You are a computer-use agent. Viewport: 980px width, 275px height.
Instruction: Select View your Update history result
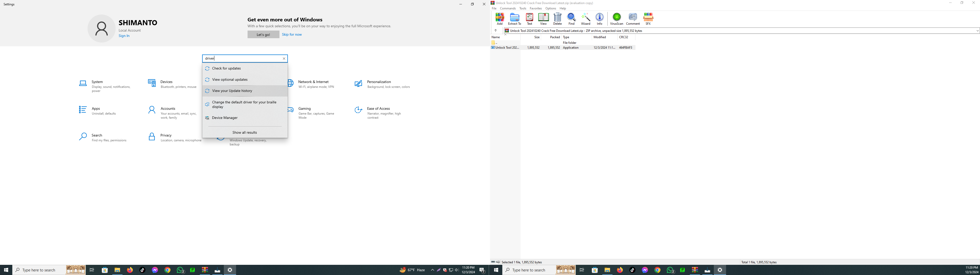232,91
